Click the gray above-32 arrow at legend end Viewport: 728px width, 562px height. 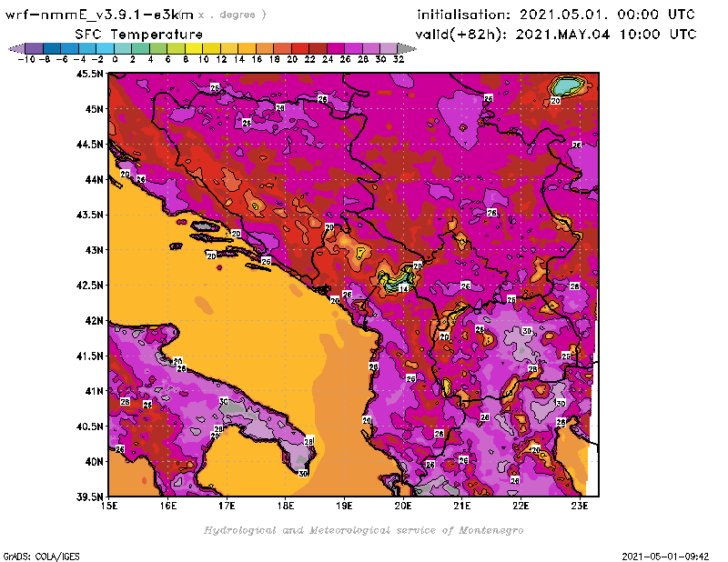point(407,48)
